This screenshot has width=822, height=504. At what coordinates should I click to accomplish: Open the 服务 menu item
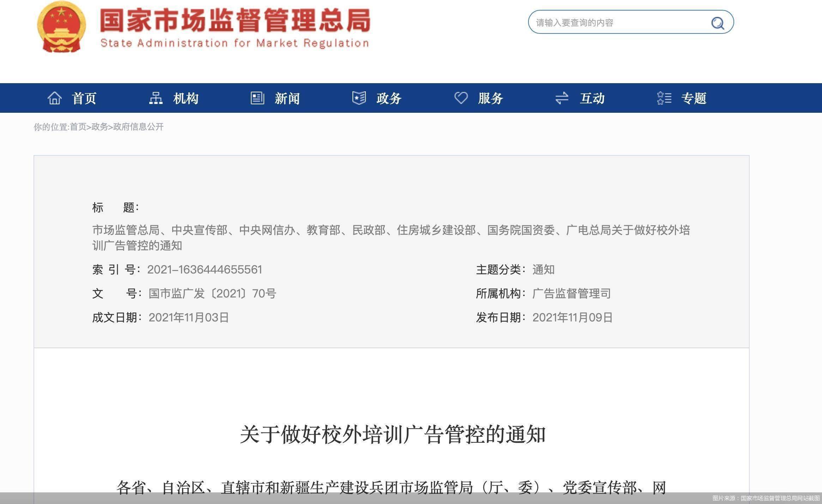[490, 98]
